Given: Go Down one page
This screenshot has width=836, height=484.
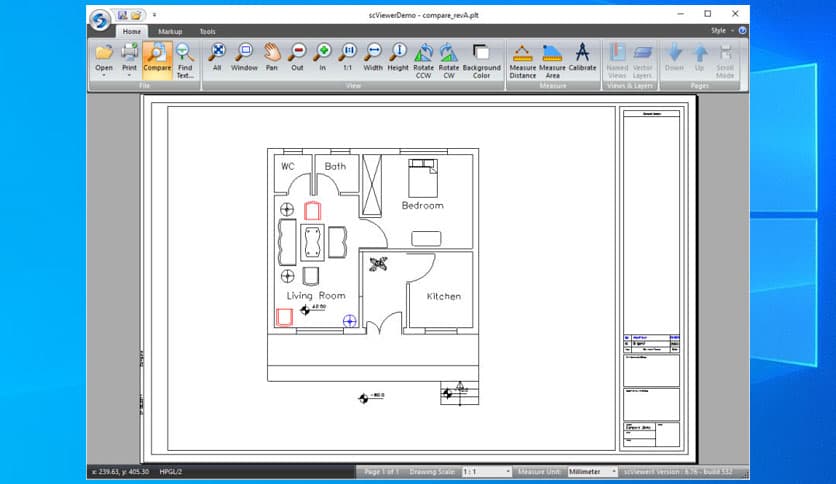Looking at the screenshot, I should tap(674, 57).
